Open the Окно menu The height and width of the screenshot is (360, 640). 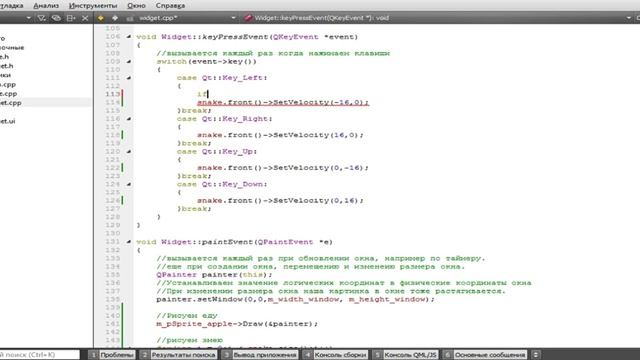[136, 6]
